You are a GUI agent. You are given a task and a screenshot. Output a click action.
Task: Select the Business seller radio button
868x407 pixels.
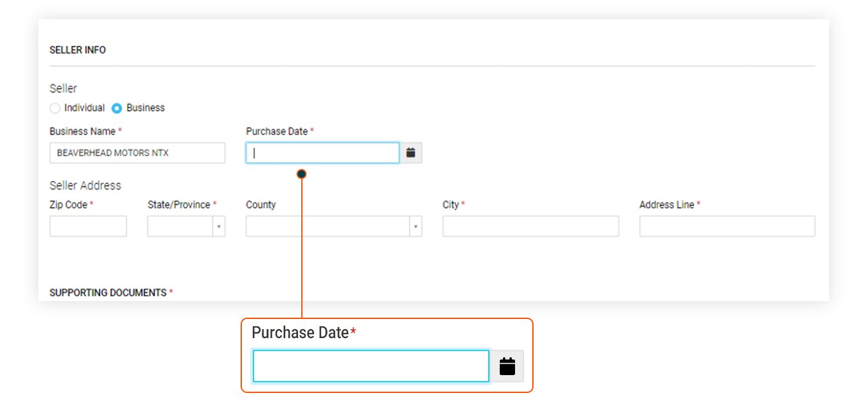(x=117, y=108)
